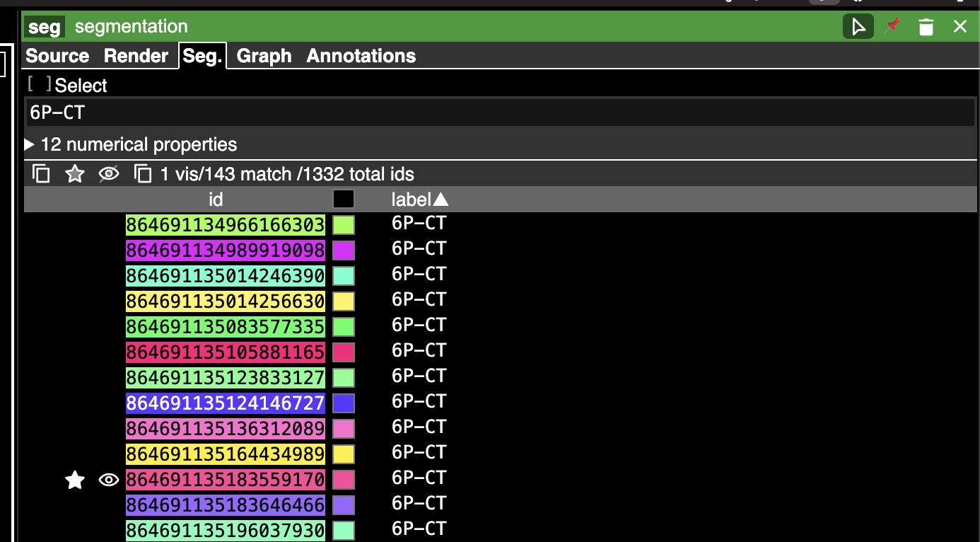Sort by label column header

click(420, 200)
